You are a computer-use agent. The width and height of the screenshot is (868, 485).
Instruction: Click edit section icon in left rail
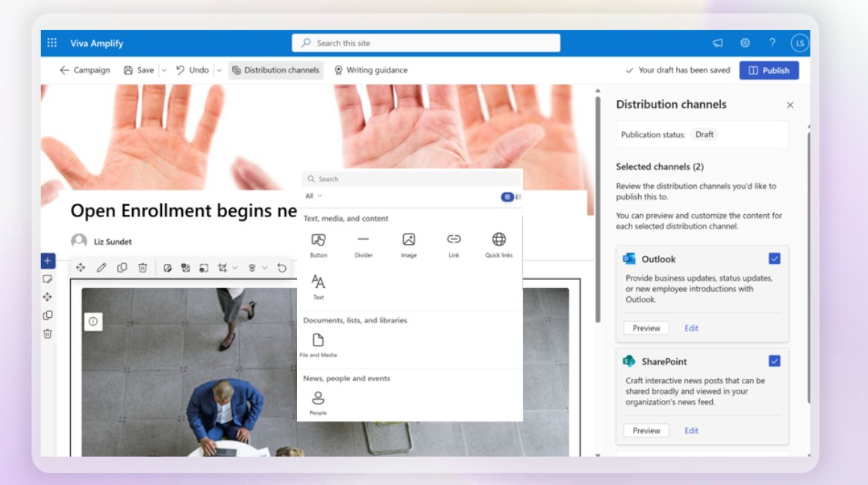pos(48,279)
